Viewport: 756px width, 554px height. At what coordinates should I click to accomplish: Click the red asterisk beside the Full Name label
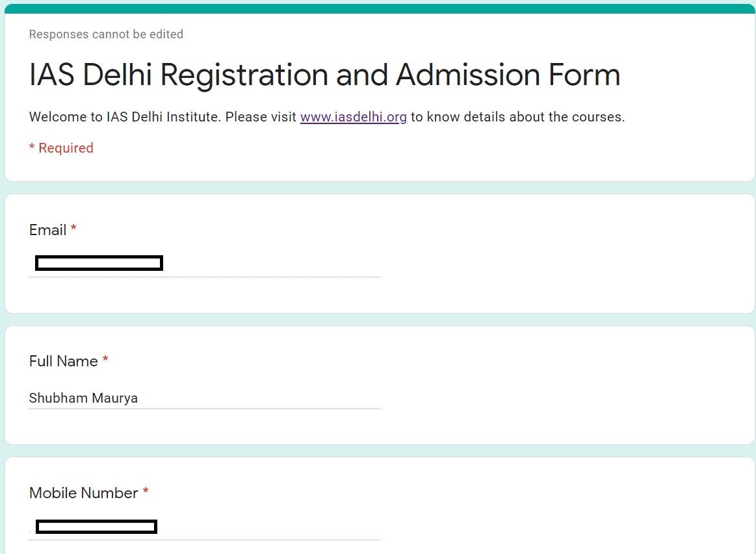tap(105, 360)
